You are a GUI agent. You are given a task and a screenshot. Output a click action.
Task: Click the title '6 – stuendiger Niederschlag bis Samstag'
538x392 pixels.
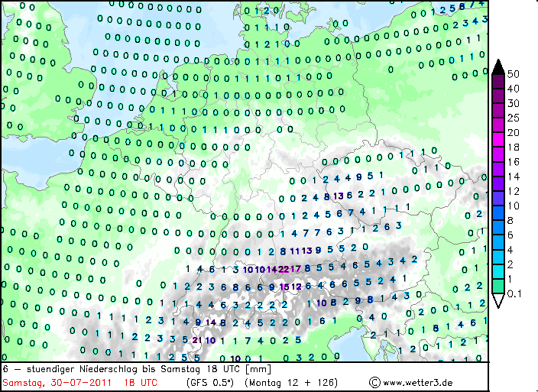(102, 369)
